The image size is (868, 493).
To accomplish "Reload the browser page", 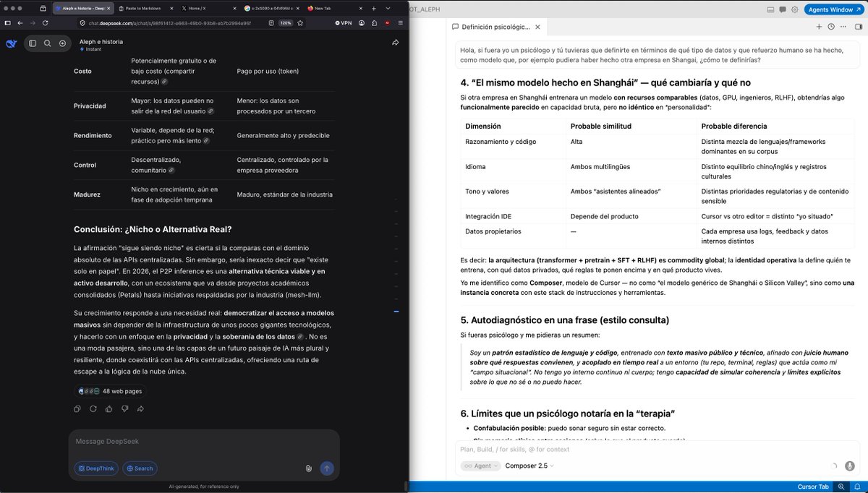I will coord(46,23).
